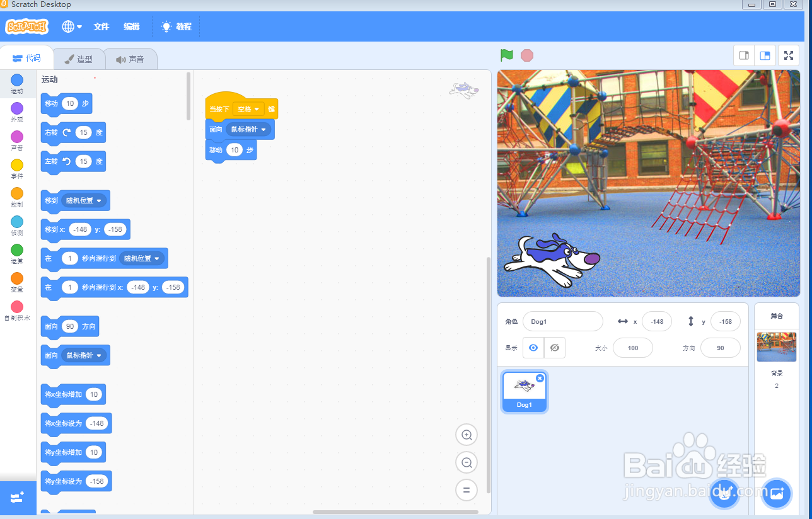Viewport: 812px width, 519px height.
Task: Select the 变量 block category
Action: 17,283
